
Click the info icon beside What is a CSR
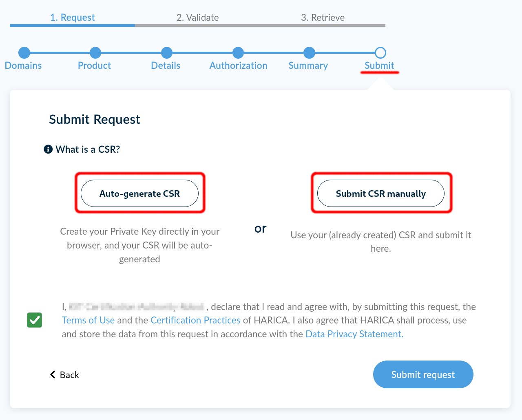click(x=48, y=150)
